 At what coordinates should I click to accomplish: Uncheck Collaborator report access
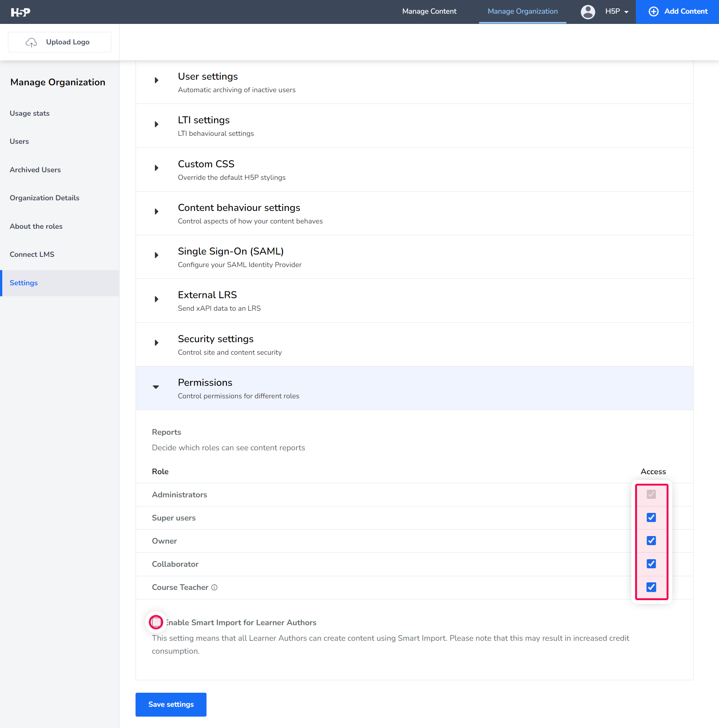pos(651,564)
